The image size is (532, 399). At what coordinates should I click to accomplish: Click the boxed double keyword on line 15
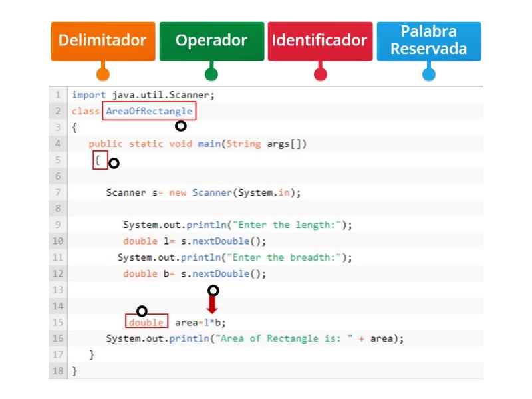[146, 322]
